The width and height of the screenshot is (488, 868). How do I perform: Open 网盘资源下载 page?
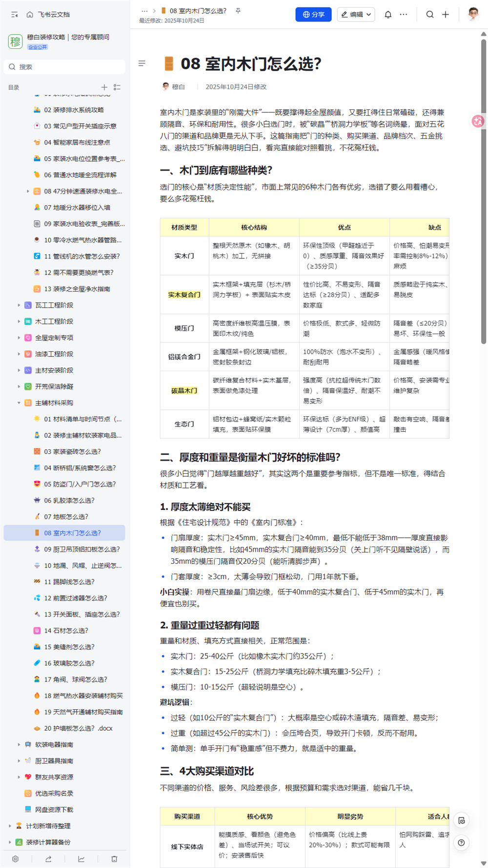(64, 809)
